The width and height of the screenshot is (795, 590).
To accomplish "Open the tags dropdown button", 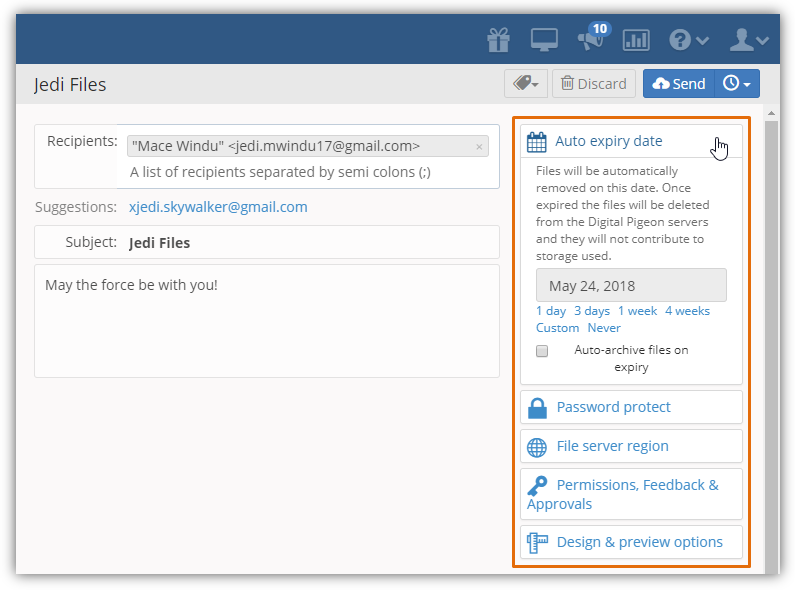I will coord(526,84).
